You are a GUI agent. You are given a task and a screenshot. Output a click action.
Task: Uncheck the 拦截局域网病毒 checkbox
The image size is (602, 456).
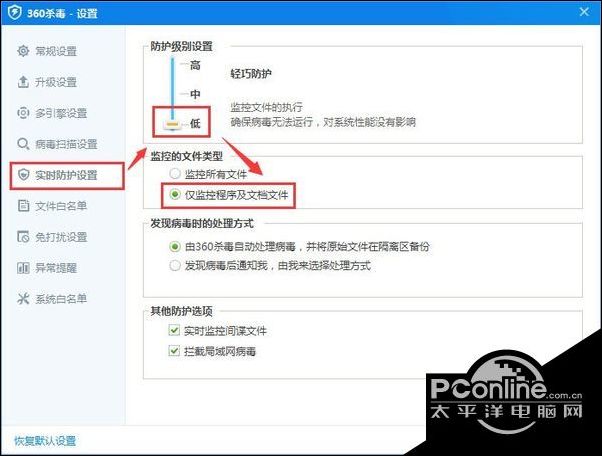(x=174, y=350)
